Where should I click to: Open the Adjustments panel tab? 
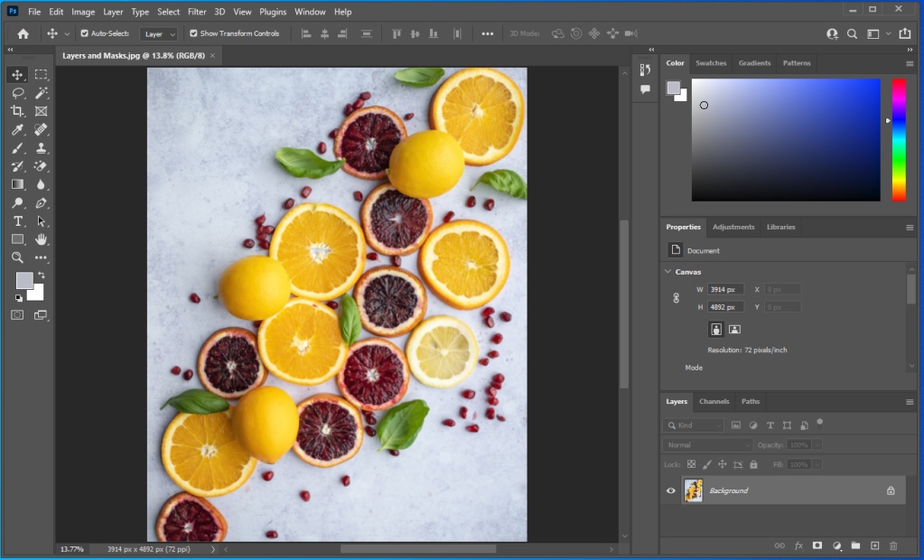[x=733, y=227]
